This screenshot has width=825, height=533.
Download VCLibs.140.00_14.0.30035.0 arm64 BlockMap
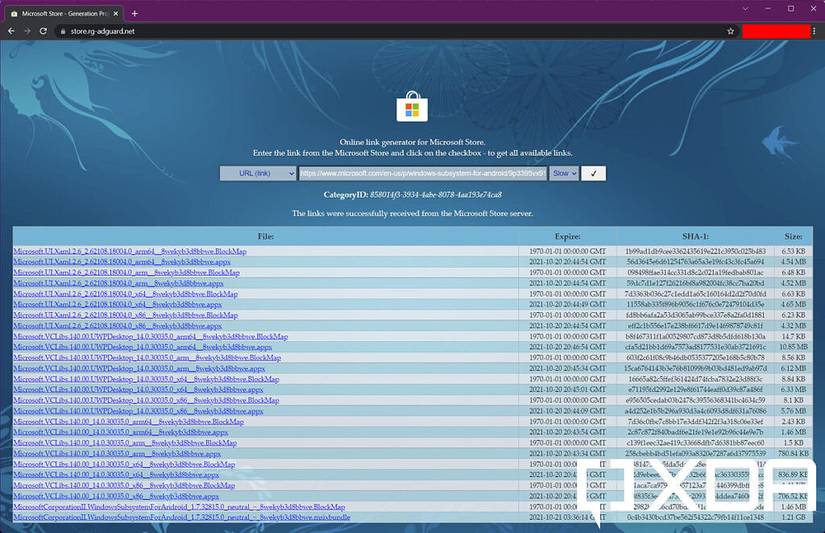coord(128,421)
